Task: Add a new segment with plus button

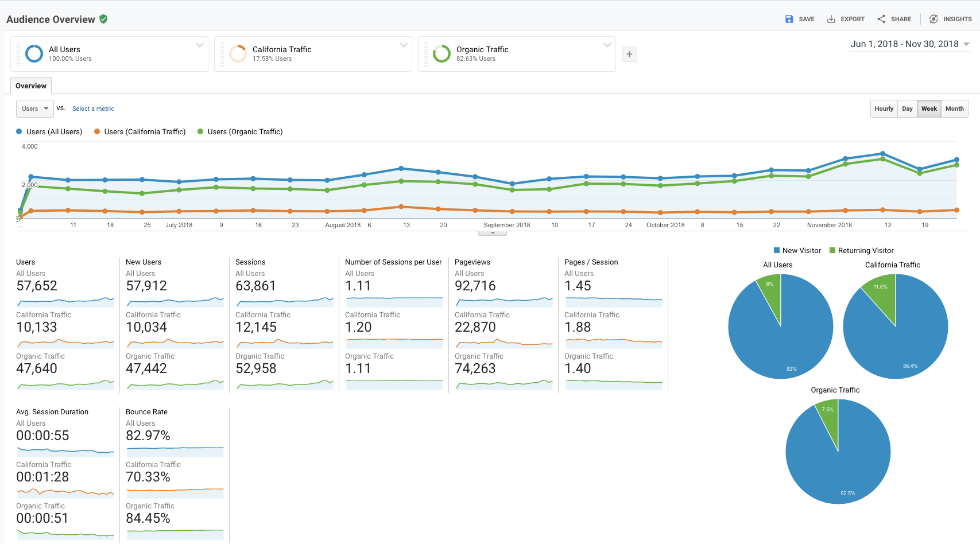Action: pos(629,54)
